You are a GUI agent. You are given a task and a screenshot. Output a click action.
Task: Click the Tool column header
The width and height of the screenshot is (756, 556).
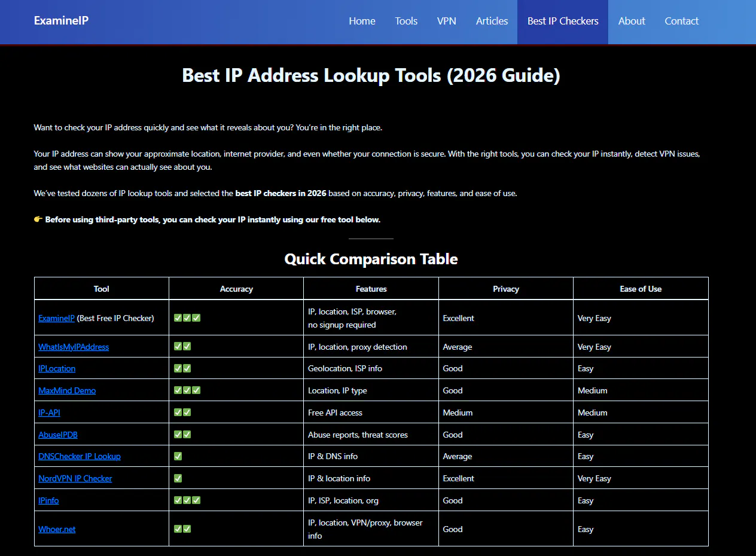(102, 289)
